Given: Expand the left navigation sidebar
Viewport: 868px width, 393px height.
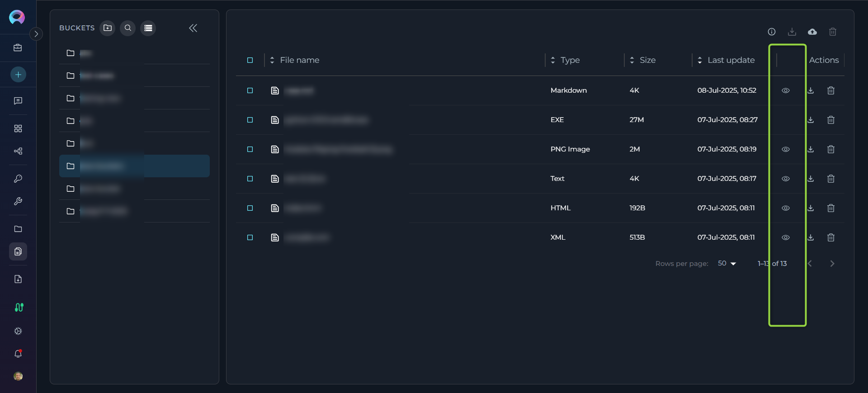Looking at the screenshot, I should click(x=36, y=34).
